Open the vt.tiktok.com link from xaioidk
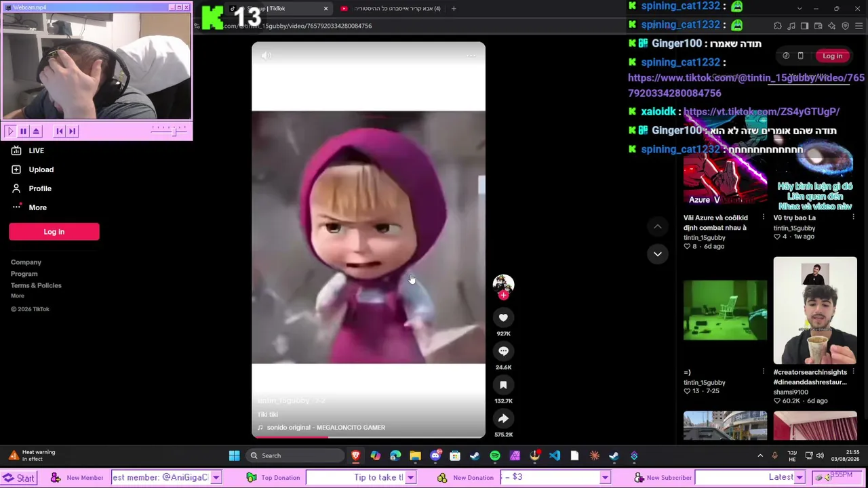The height and width of the screenshot is (488, 868). tap(762, 111)
